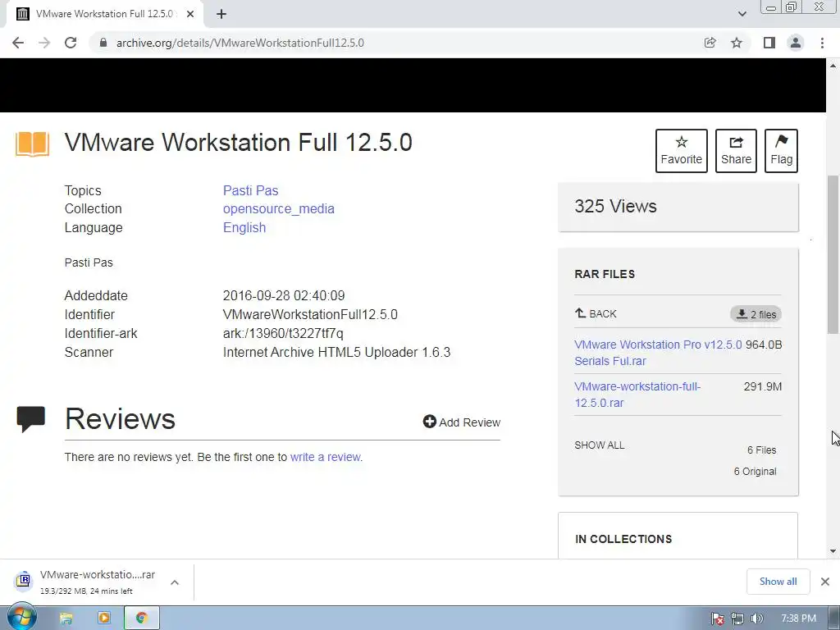The width and height of the screenshot is (840, 630).
Task: Click the Addeddate value 2016-09-28 02:40:09
Action: click(284, 295)
